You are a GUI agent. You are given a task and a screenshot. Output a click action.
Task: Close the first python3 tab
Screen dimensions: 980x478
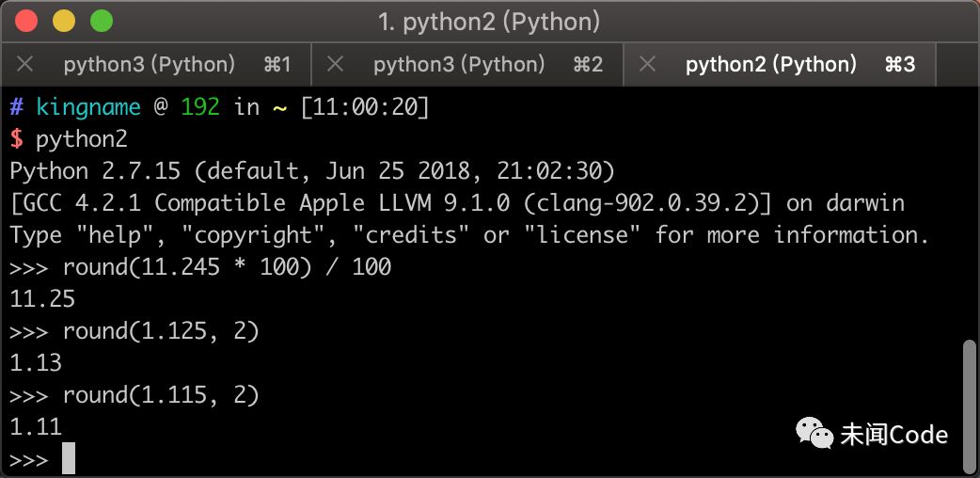(x=25, y=64)
